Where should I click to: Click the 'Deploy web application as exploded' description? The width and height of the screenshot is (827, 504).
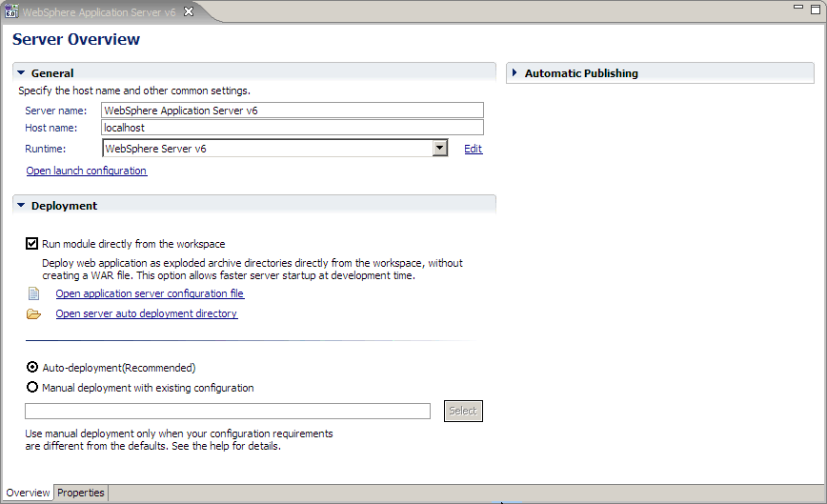tap(252, 269)
